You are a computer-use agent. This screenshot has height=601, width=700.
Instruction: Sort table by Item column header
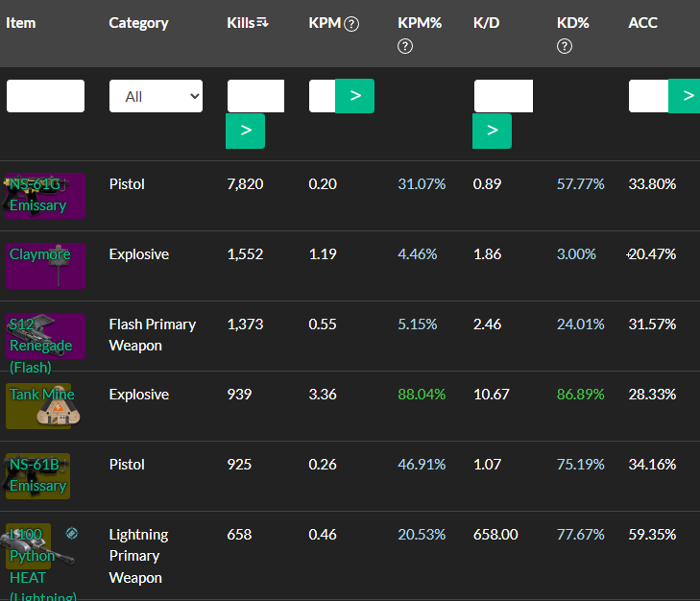coord(20,23)
